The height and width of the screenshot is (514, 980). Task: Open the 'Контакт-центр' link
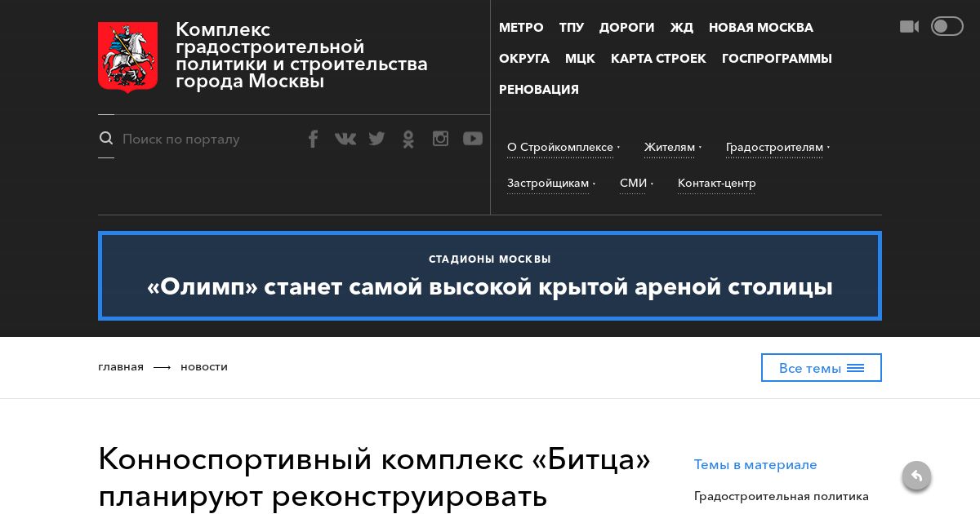(717, 184)
